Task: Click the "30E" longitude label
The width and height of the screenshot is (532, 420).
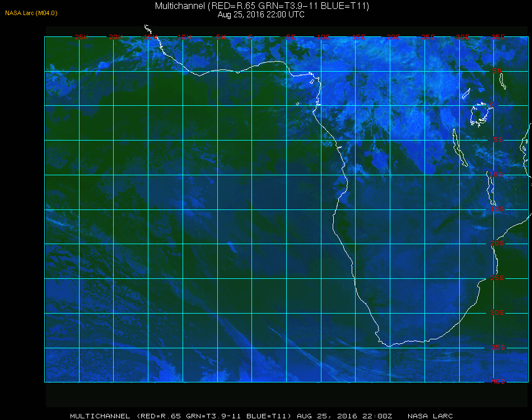Action: point(463,37)
